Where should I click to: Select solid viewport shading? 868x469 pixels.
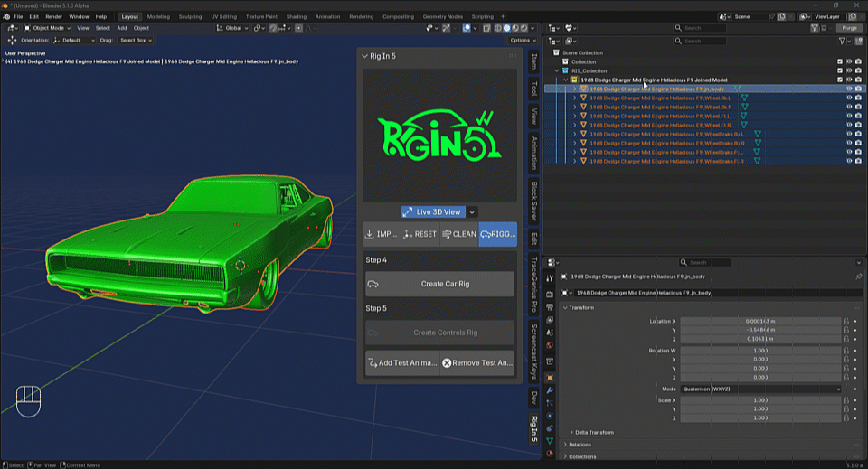point(506,28)
